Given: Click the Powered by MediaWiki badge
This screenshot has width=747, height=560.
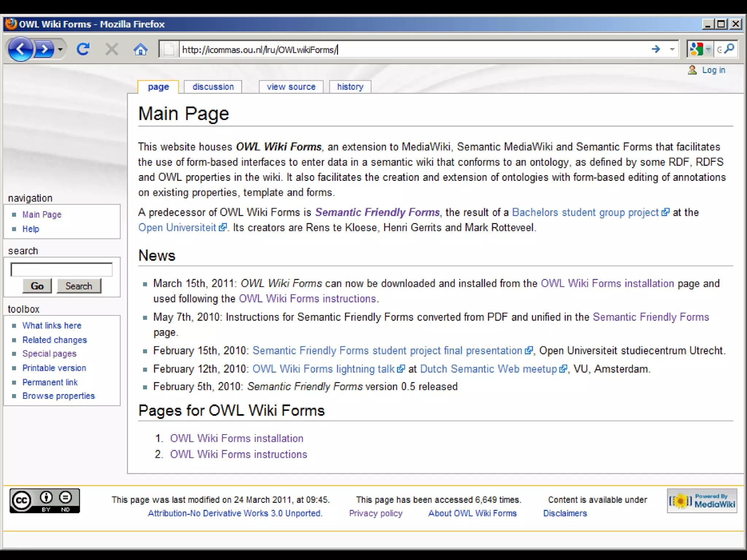Looking at the screenshot, I should click(702, 501).
